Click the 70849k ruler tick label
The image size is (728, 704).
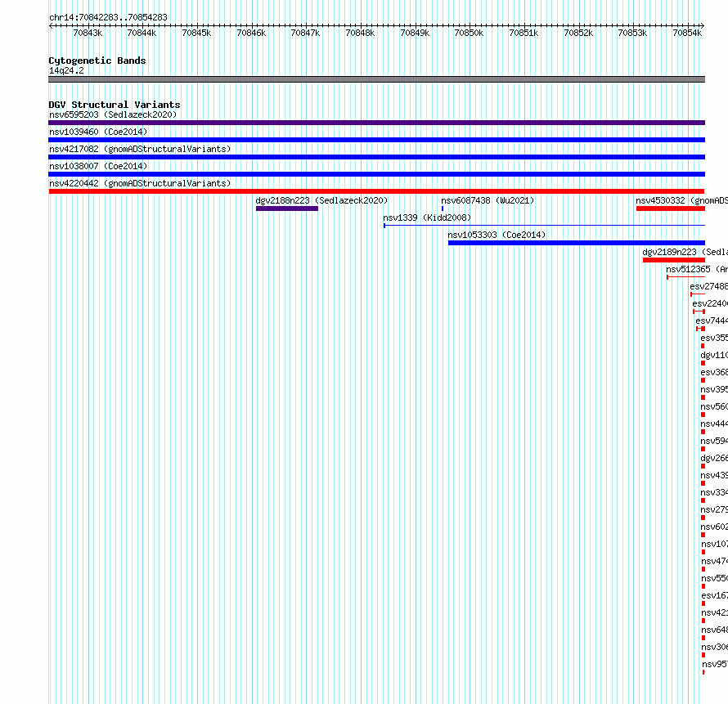415,33
